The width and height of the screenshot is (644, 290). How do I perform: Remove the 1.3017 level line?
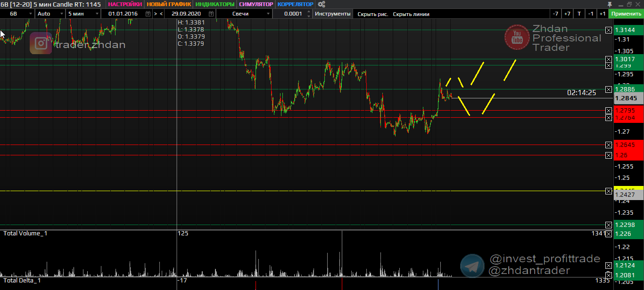pyautogui.click(x=609, y=59)
